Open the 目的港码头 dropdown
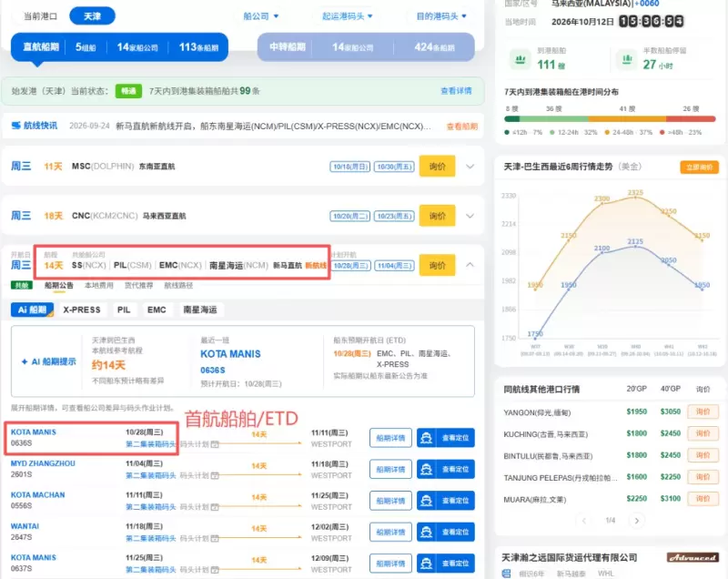 click(x=441, y=16)
